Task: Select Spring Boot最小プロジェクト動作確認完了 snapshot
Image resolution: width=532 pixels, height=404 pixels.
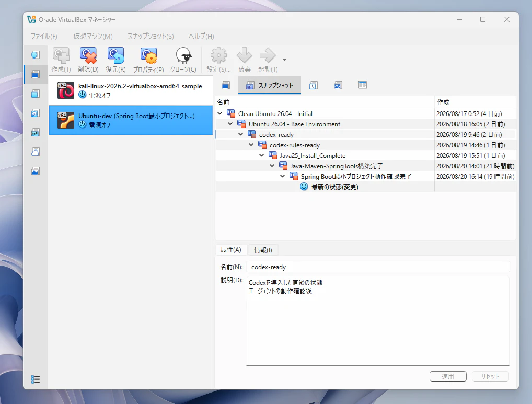Action: [356, 177]
